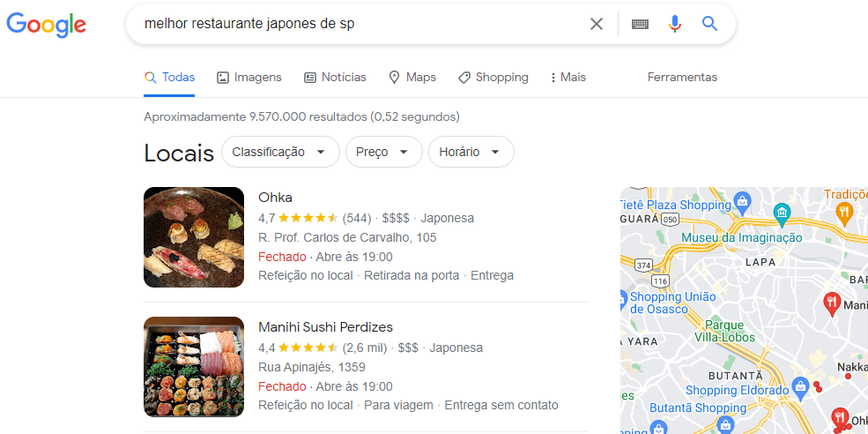Open the Notícias tab

click(336, 78)
